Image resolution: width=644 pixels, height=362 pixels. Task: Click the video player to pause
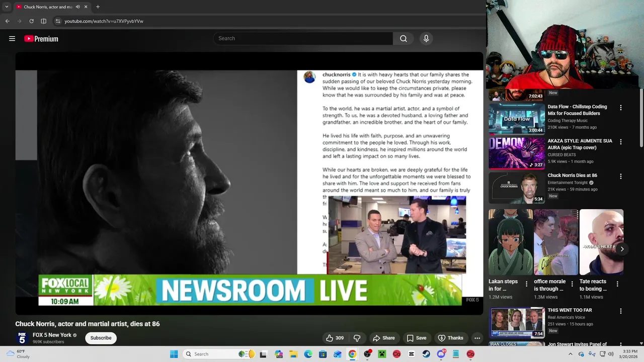coord(249,184)
